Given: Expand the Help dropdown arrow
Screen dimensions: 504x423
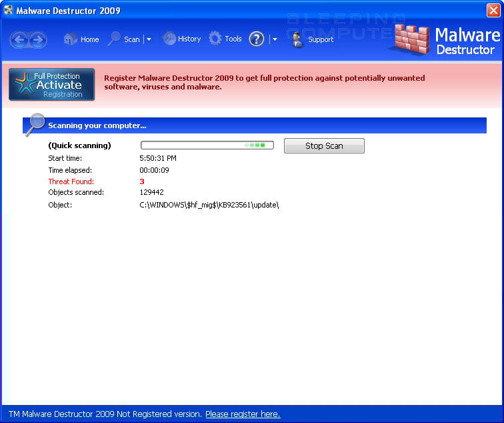Looking at the screenshot, I should 275,39.
